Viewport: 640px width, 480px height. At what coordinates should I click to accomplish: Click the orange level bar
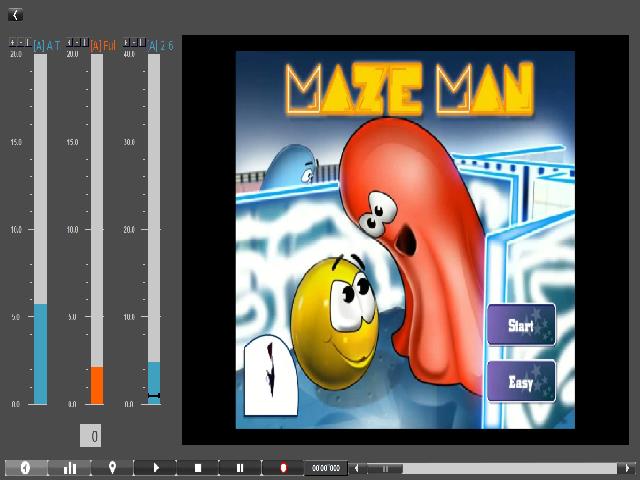(x=97, y=385)
